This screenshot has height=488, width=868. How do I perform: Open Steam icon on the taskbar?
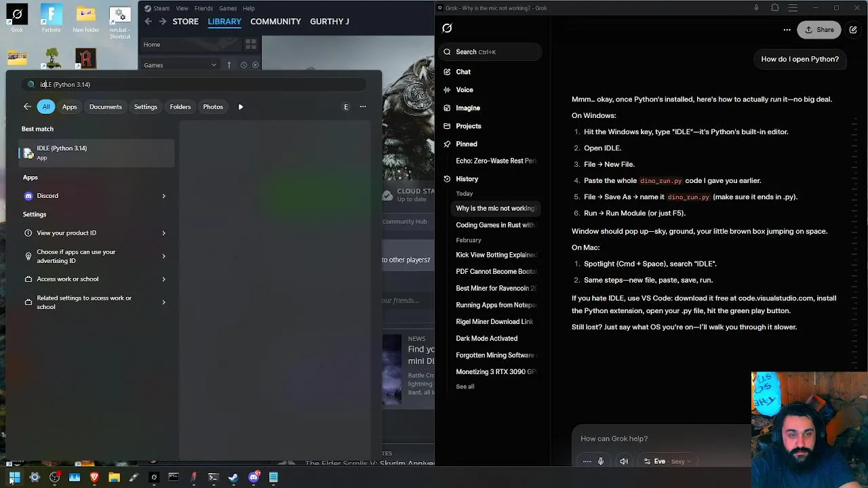[x=233, y=477]
